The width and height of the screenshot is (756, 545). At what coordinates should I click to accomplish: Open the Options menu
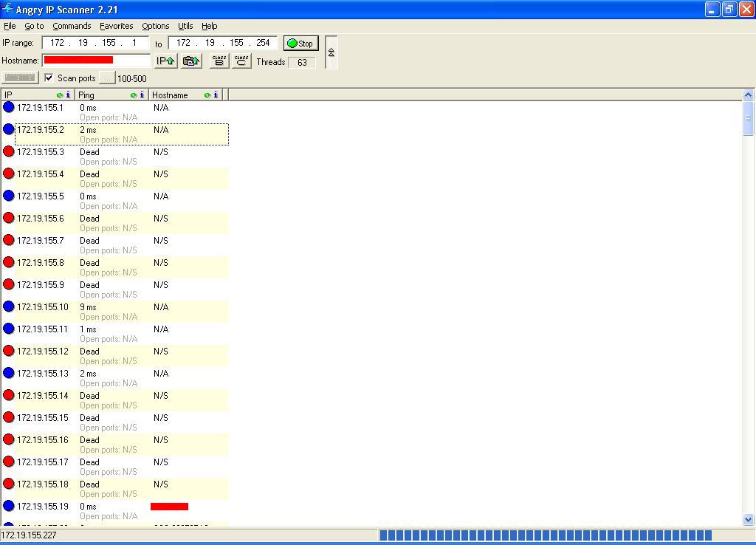[x=155, y=26]
